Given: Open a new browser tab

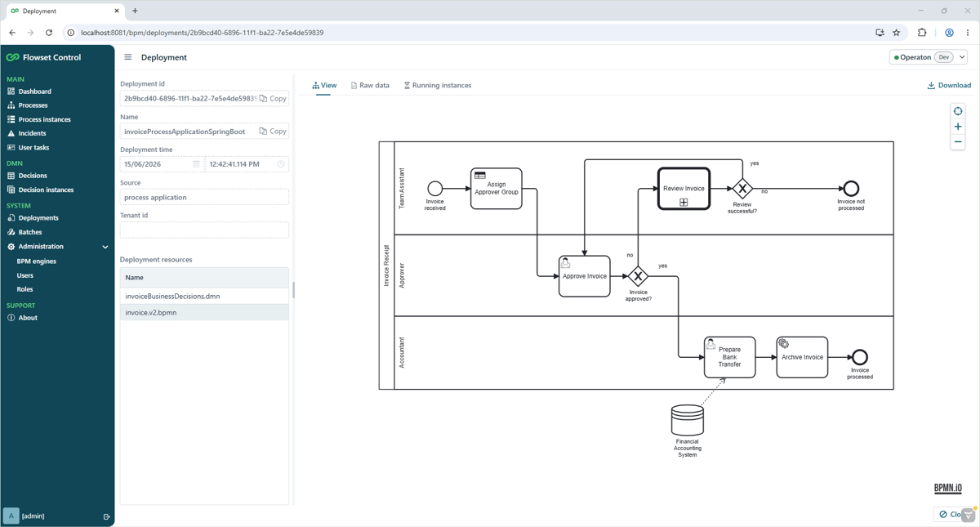Looking at the screenshot, I should pos(135,11).
